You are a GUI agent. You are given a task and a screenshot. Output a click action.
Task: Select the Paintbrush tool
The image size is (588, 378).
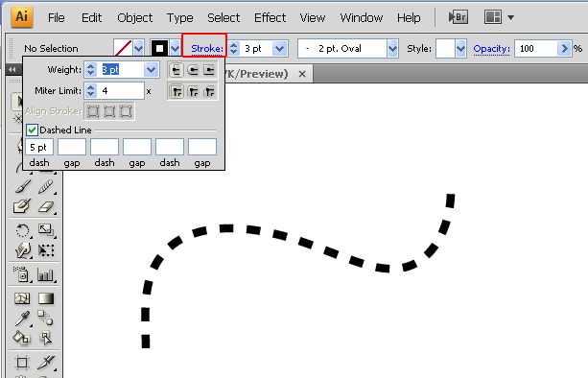pos(22,186)
